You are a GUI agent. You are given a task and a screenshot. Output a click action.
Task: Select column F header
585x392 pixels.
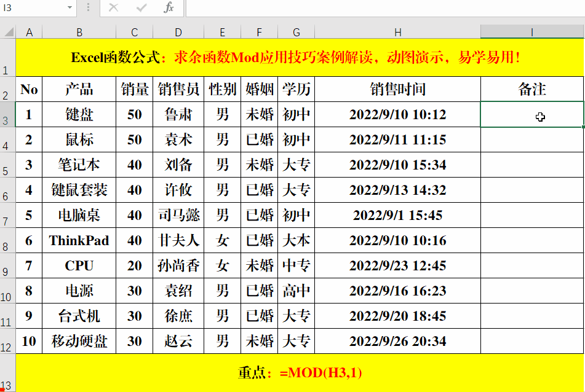pos(260,32)
